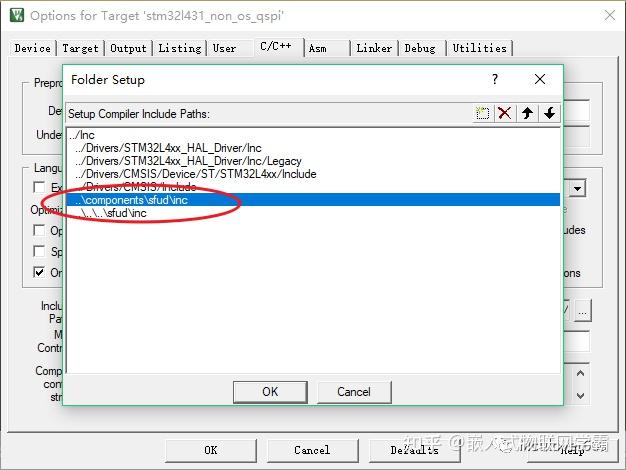Click OK in Options for Target window
The width and height of the screenshot is (626, 470).
(x=211, y=450)
